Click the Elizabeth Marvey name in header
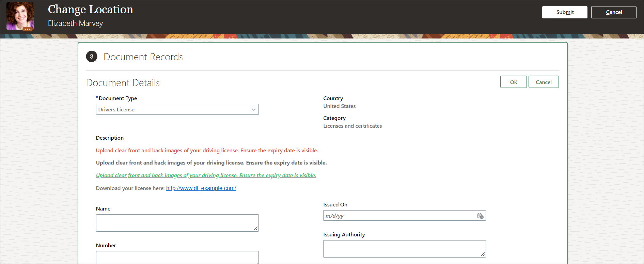The image size is (644, 264). click(x=75, y=24)
